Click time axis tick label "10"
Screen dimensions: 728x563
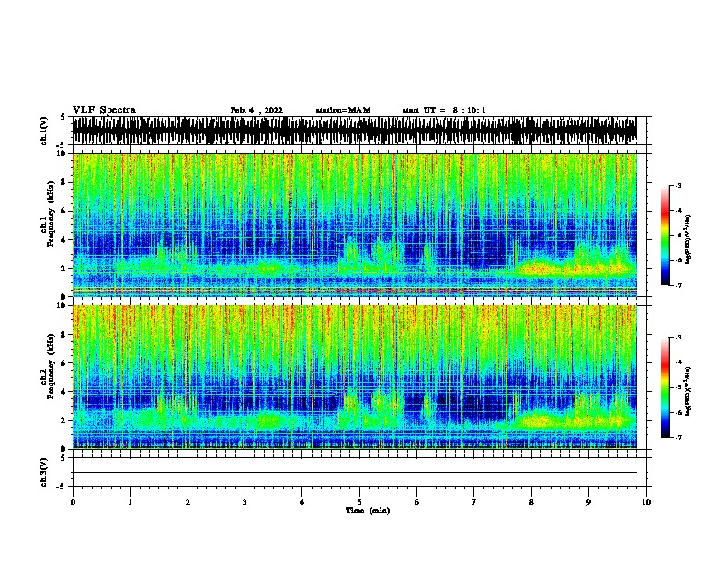pyautogui.click(x=646, y=502)
